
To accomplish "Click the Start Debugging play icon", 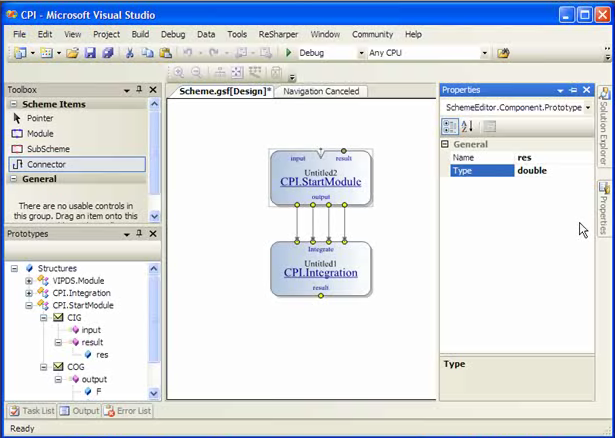I will 289,53.
